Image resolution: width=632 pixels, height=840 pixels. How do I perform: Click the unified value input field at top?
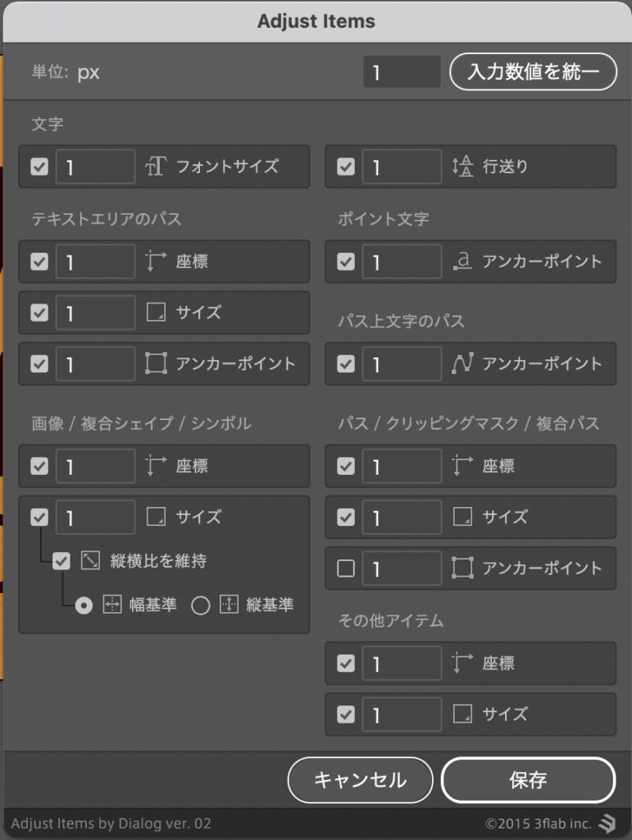[x=402, y=72]
